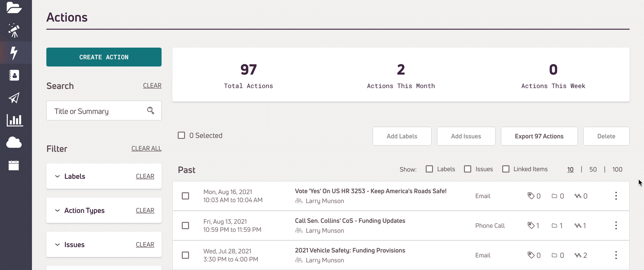
Task: Click Export 97 Actions button
Action: 539,136
